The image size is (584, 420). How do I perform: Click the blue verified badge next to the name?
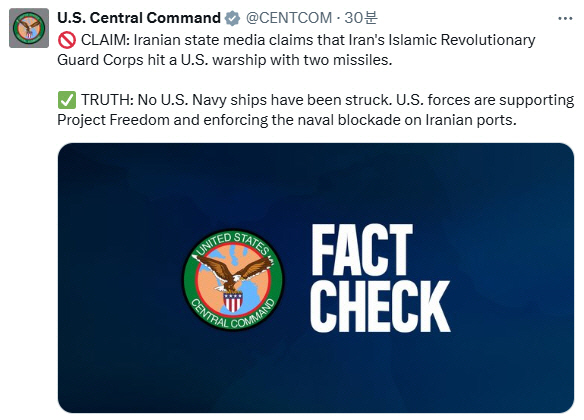(x=232, y=18)
